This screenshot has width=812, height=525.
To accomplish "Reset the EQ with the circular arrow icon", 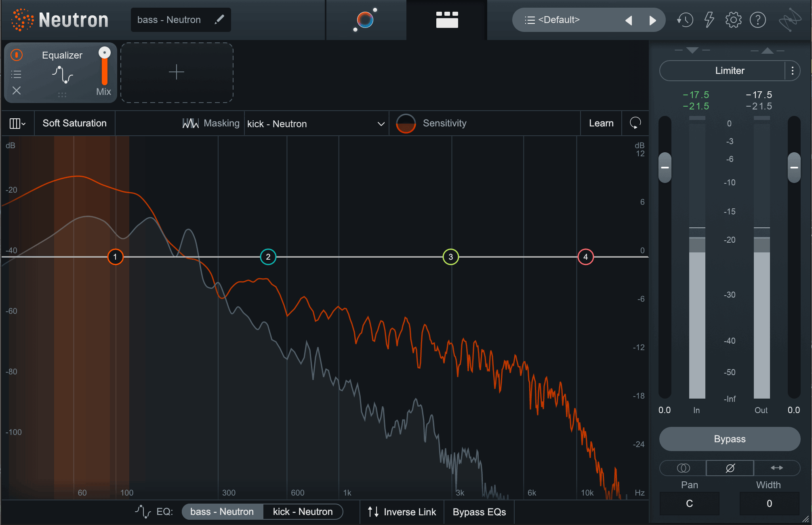I will tap(635, 123).
